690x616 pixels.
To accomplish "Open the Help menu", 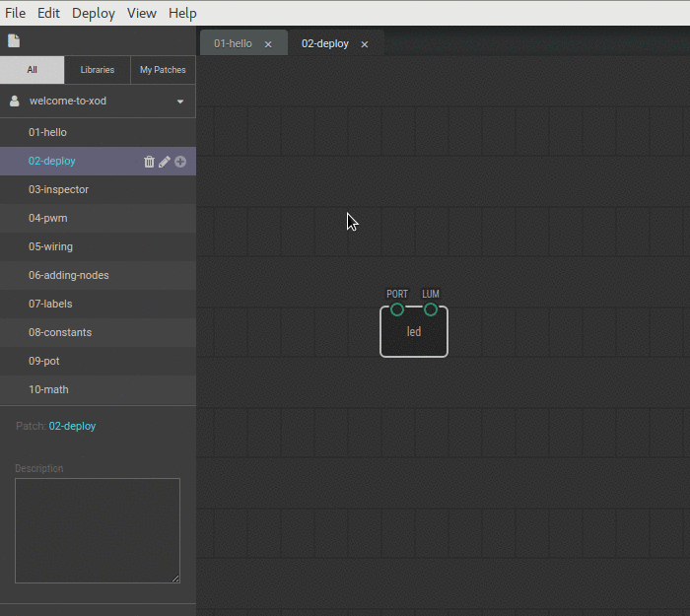I will [x=182, y=13].
